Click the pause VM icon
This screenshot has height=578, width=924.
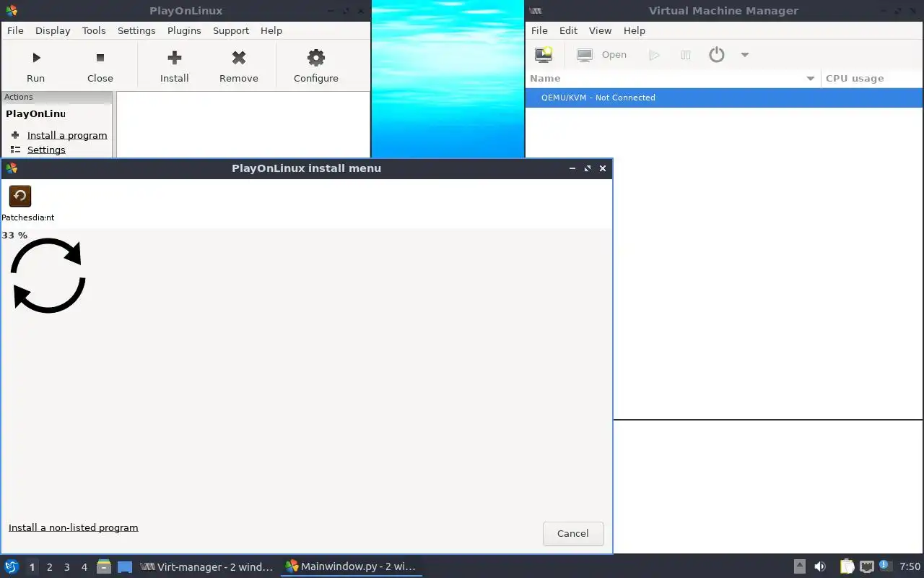tap(686, 55)
